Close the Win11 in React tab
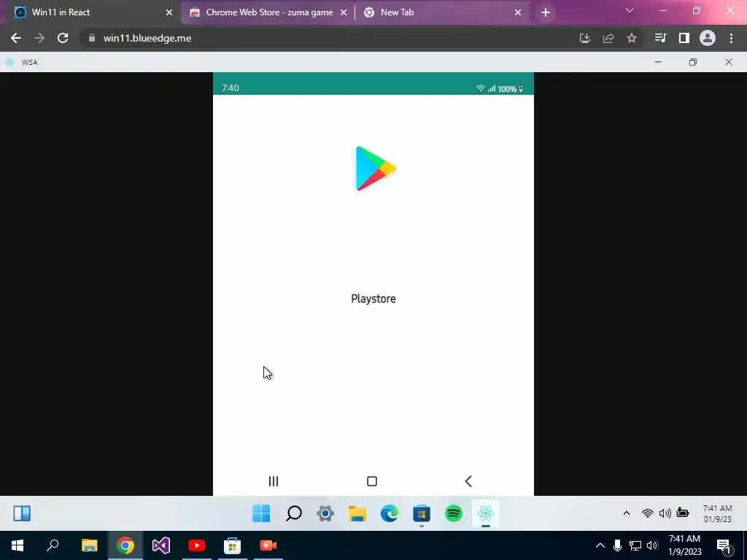This screenshot has width=747, height=560. 169,12
